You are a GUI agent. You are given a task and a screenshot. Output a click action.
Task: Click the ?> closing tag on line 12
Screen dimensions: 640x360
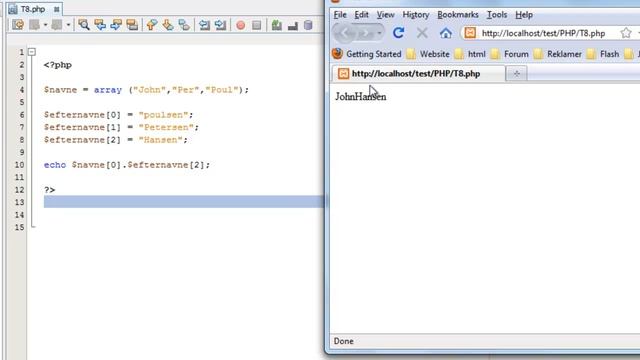[49, 190]
